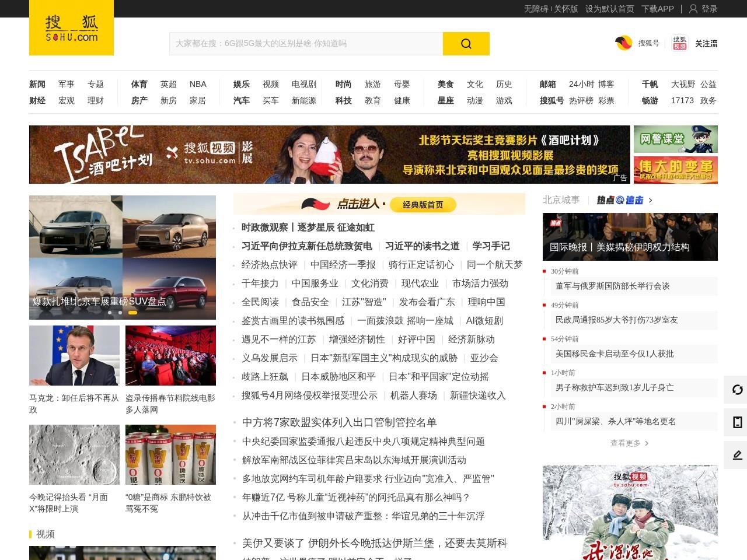Expand 查看更多 with its chevron
Screen dimensions: 747x560
pyautogui.click(x=630, y=443)
